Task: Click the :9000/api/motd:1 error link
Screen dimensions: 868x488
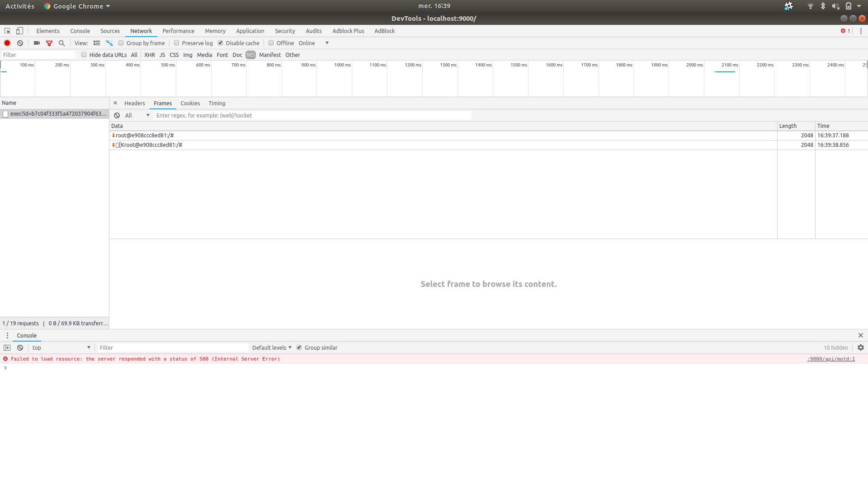Action: click(831, 359)
